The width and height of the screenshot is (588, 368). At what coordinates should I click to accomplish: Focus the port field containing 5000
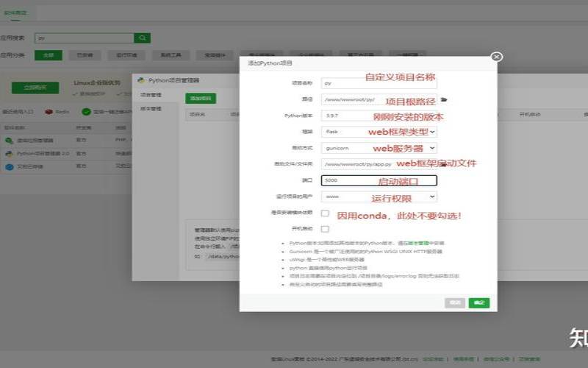point(379,180)
